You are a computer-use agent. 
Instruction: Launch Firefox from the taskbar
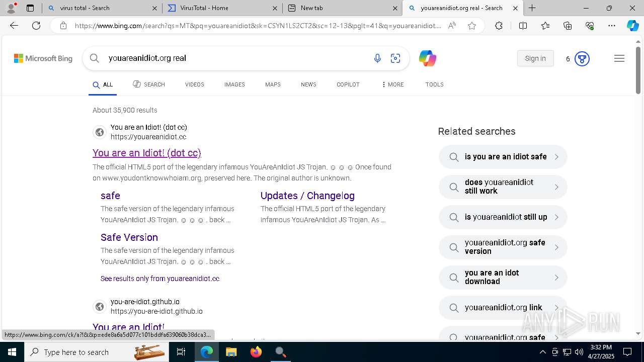(x=256, y=352)
